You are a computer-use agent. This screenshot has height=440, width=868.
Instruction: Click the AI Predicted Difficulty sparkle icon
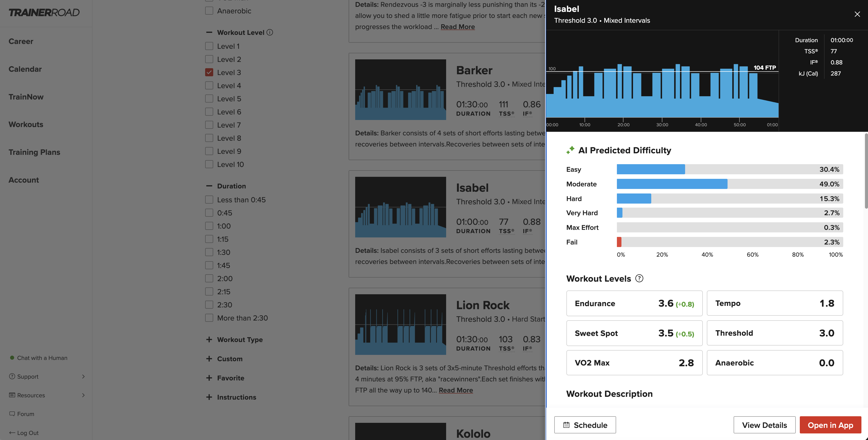tap(570, 150)
